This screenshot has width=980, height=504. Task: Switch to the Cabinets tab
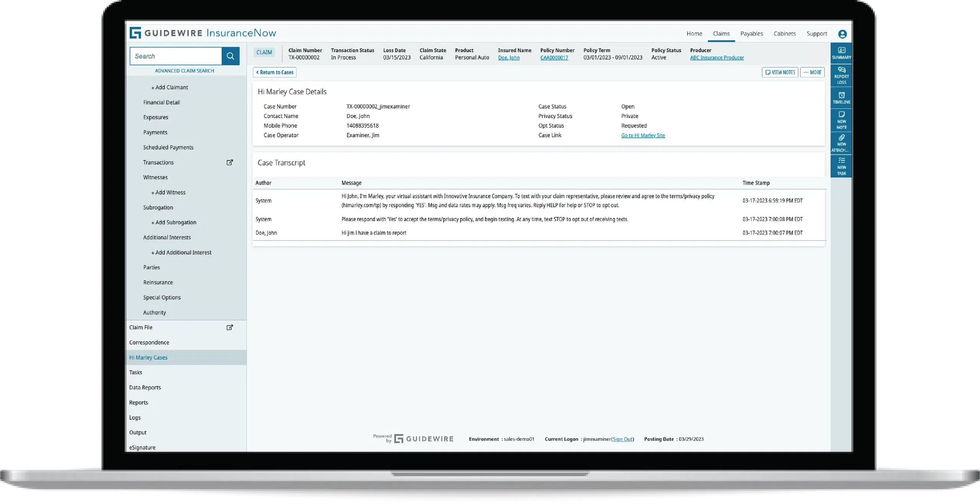(x=784, y=34)
